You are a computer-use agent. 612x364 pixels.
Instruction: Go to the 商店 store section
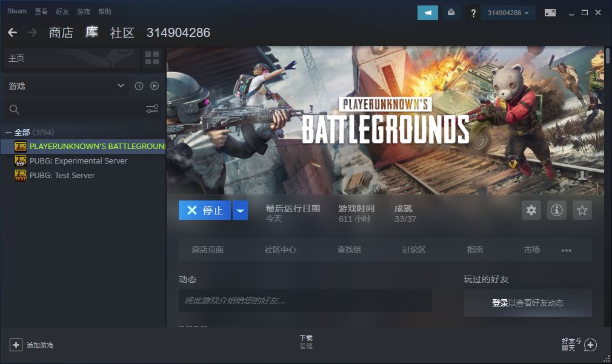click(61, 33)
